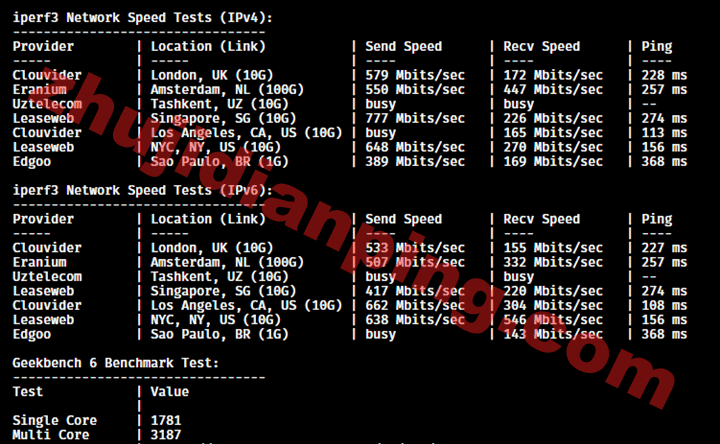The image size is (720, 444).
Task: Select the Geekbench score "1781"
Action: [166, 421]
